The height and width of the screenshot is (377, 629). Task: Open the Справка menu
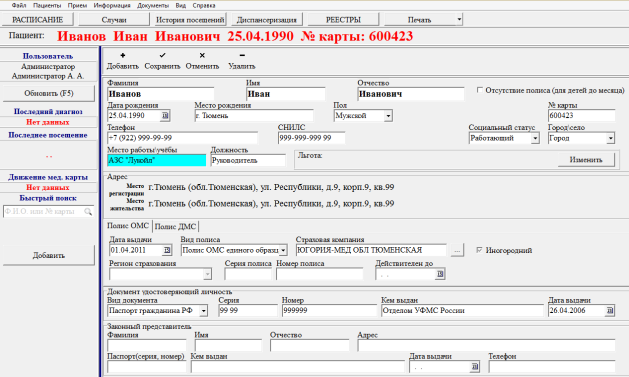point(204,5)
